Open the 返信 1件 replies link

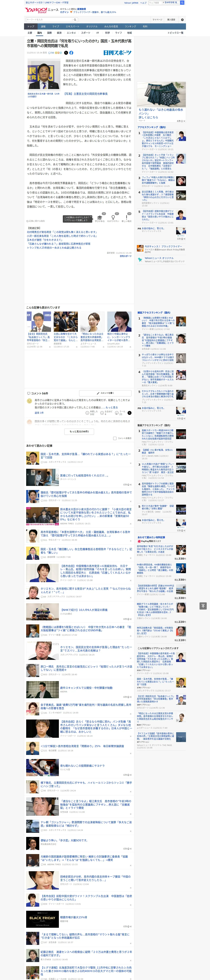(x=39, y=413)
